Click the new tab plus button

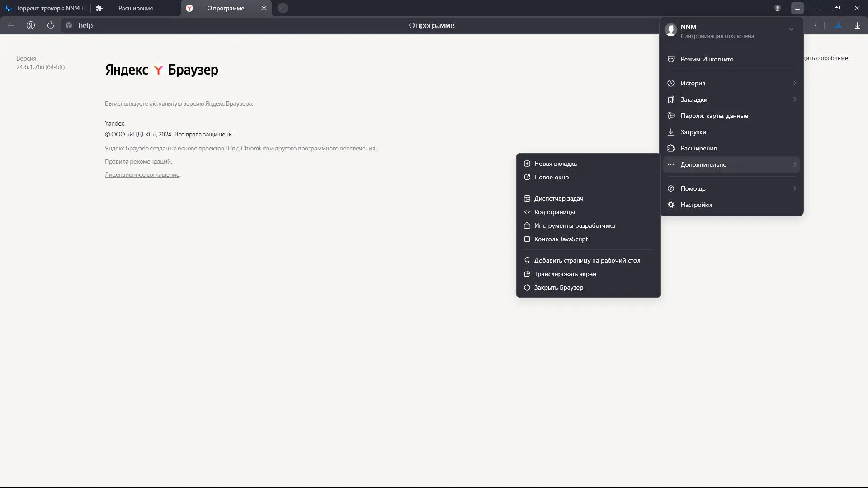(283, 8)
